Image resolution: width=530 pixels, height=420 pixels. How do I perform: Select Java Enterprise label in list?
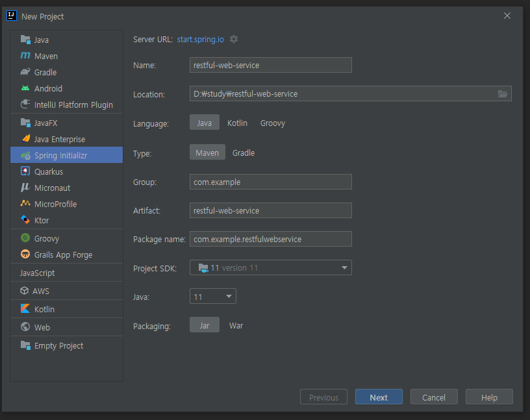pos(60,139)
